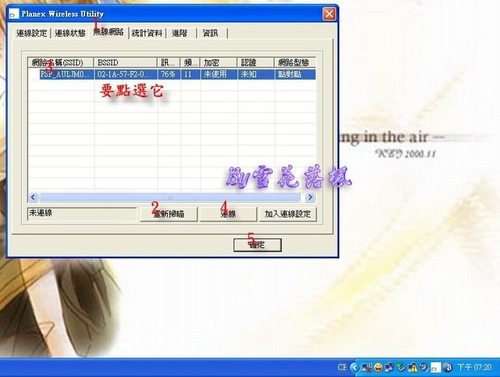Viewport: 500px width, 377px height.
Task: Open the 資訊 tab
Action: tap(210, 33)
